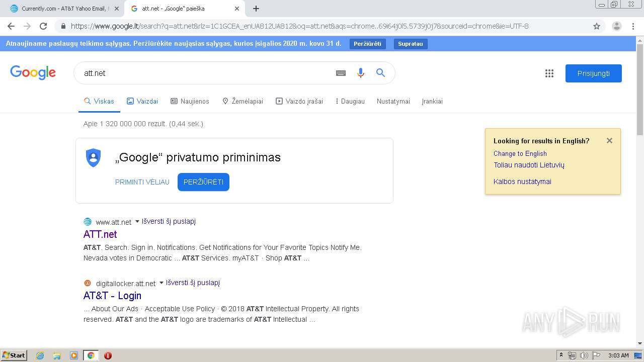644x362 pixels.
Task: Click the volume speaker tray icon
Action: pos(584,355)
